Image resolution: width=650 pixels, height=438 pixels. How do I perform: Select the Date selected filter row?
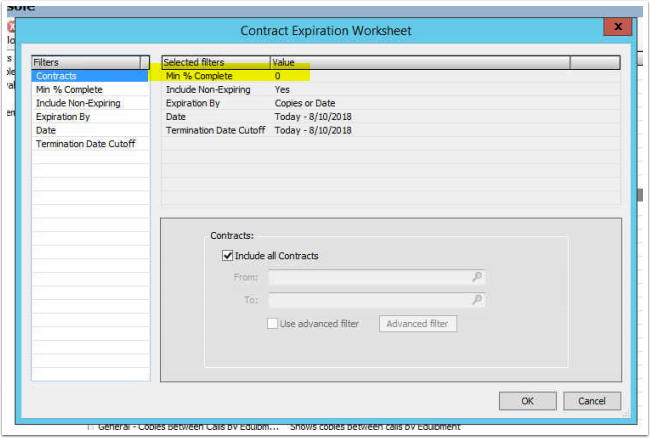391,117
